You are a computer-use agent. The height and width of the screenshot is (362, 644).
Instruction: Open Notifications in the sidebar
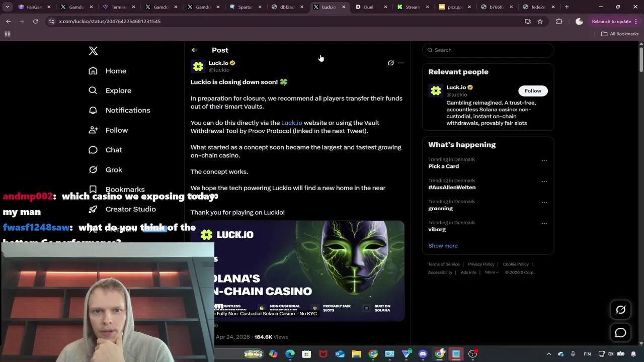119,110
